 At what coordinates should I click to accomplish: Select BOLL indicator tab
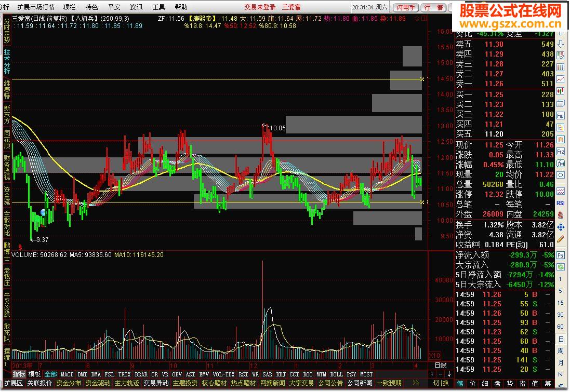336,374
